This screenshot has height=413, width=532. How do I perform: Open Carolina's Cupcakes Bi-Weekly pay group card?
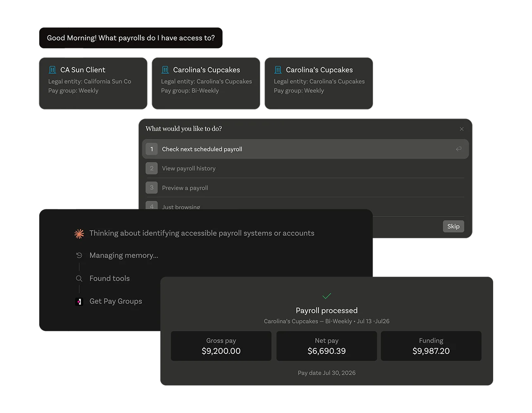coord(206,83)
